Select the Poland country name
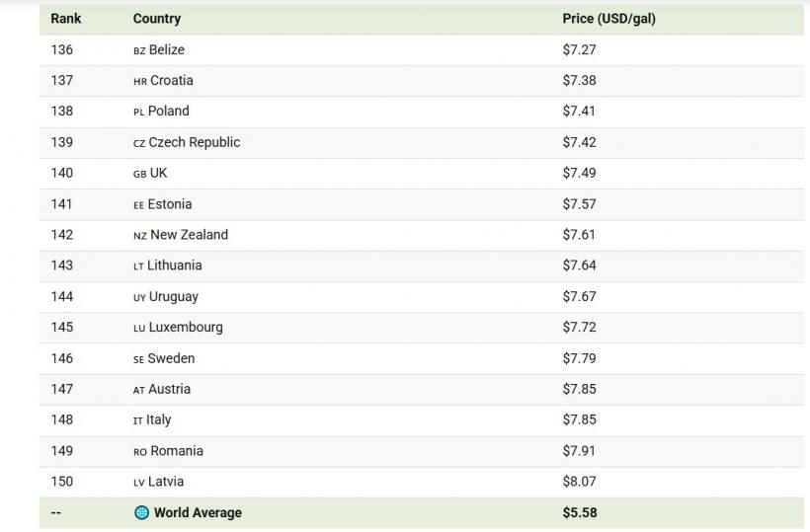Viewport: 810px width, 532px height. tap(169, 112)
